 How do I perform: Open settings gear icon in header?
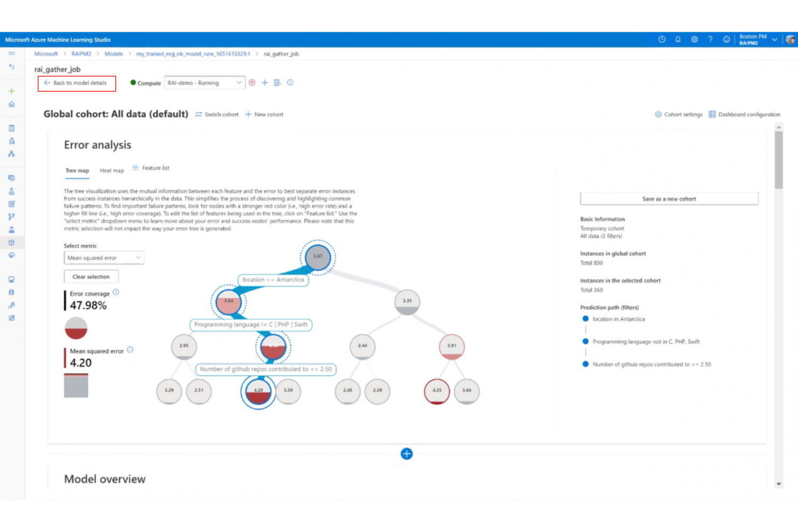(694, 39)
